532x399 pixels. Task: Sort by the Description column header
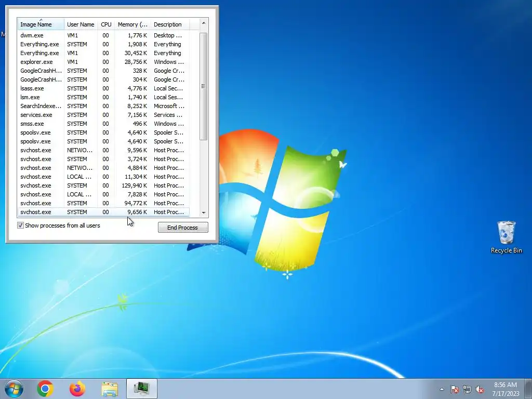pyautogui.click(x=170, y=24)
